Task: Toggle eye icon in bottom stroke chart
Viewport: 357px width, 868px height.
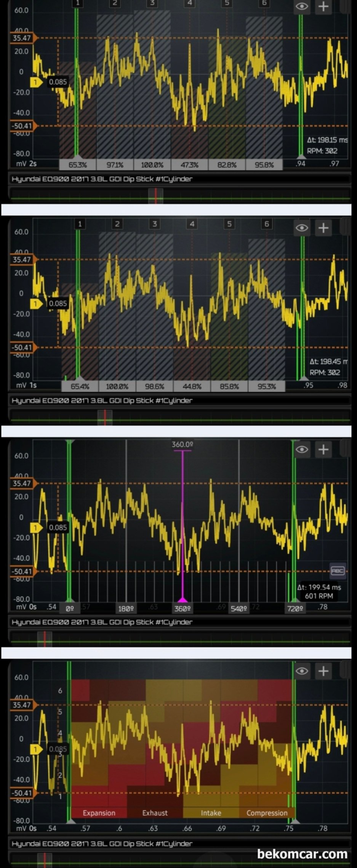Action: pos(302,671)
